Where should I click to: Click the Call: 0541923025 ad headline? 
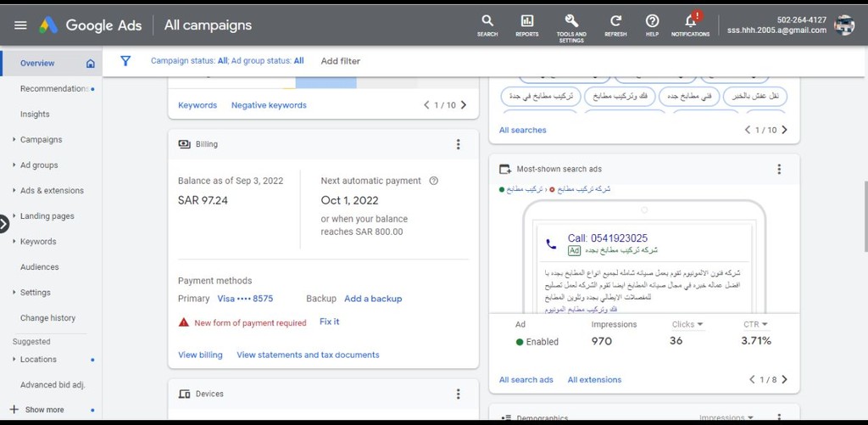coord(607,238)
